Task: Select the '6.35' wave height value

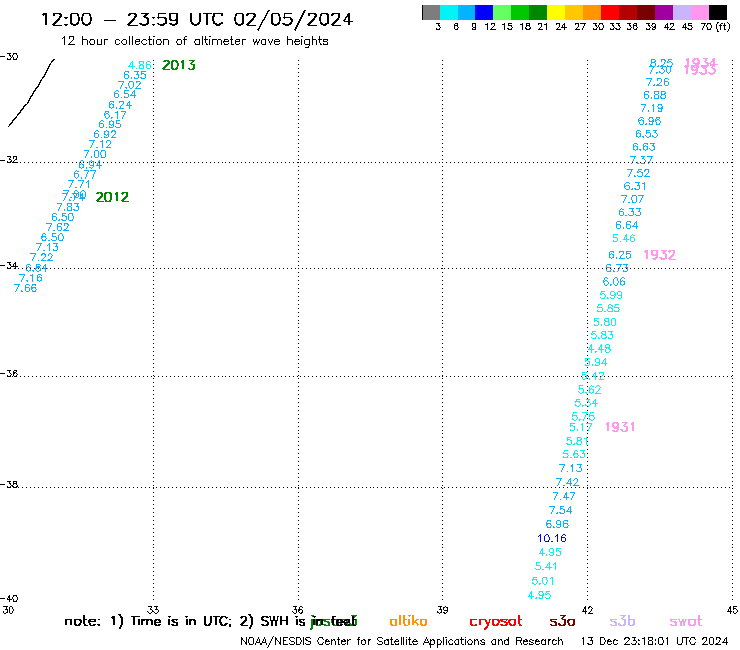Action: click(x=135, y=75)
